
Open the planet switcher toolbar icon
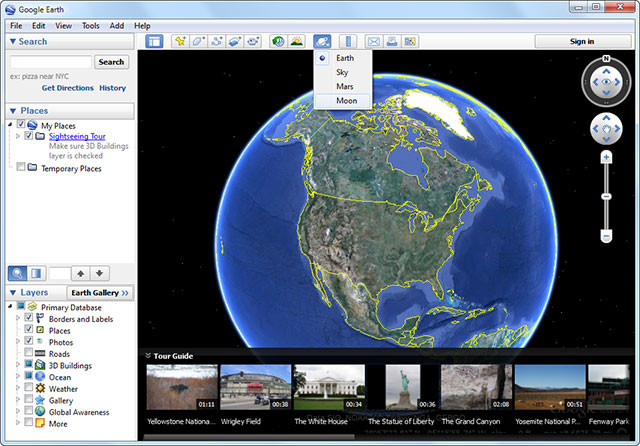[322, 41]
